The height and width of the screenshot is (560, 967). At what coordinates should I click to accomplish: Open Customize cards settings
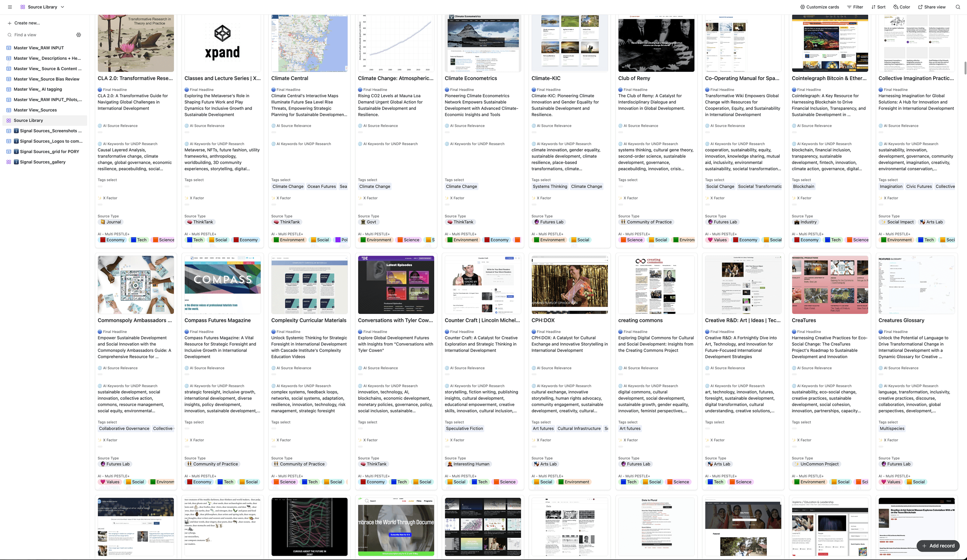point(819,7)
